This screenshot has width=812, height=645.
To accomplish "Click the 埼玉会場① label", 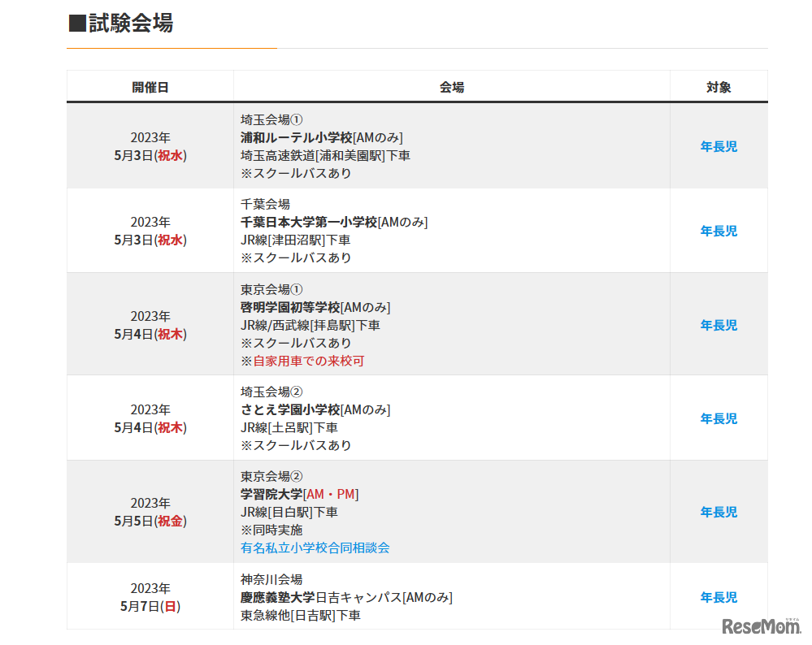I will click(x=271, y=120).
